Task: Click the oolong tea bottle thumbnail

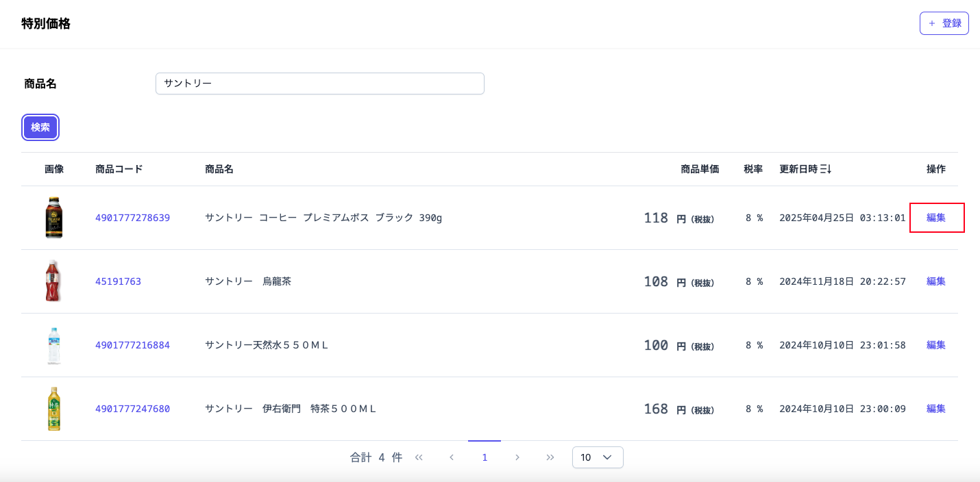Action: tap(53, 281)
